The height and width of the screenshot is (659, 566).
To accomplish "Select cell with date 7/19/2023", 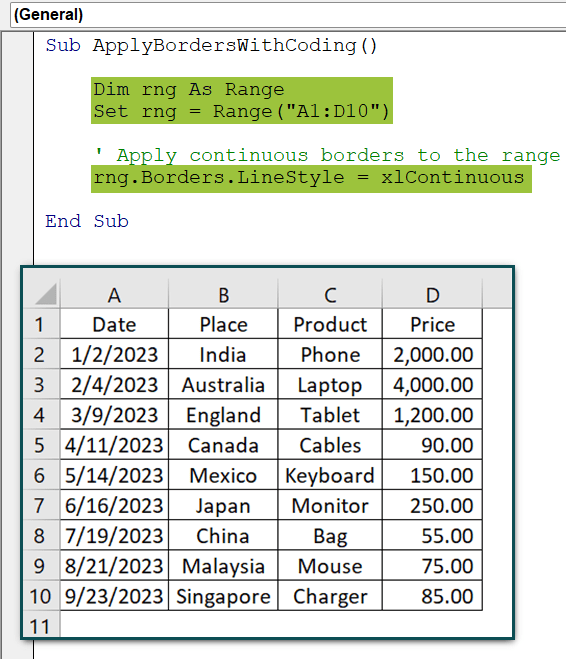I will pyautogui.click(x=114, y=535).
